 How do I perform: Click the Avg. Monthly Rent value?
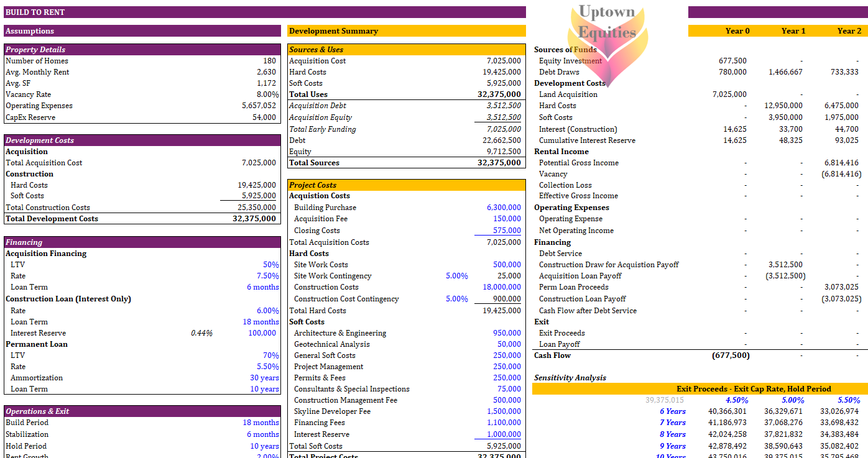coord(267,71)
